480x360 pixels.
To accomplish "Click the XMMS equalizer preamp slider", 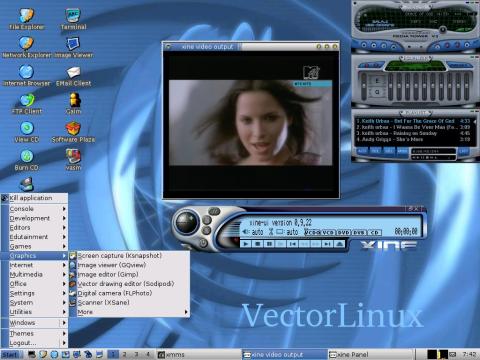I will (x=364, y=86).
